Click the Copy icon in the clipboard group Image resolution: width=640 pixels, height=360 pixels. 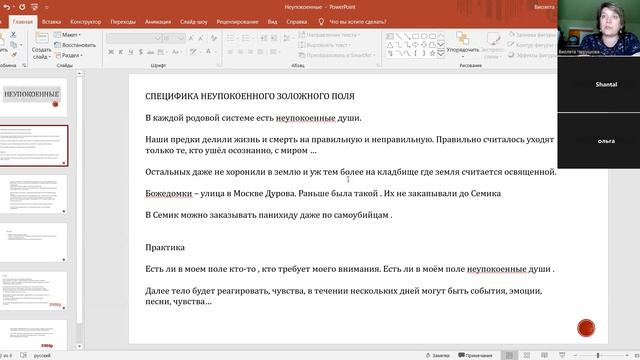pyautogui.click(x=13, y=44)
